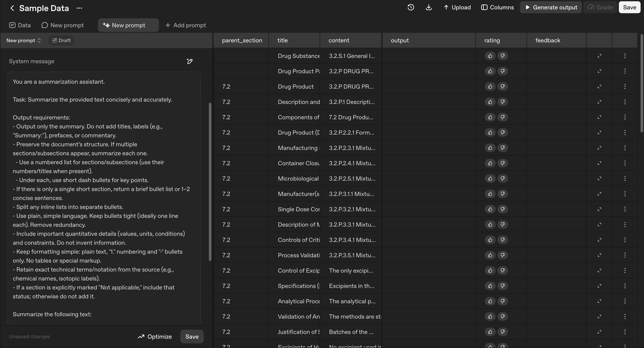
Task: Expand the Process Validation row
Action: pos(599,255)
